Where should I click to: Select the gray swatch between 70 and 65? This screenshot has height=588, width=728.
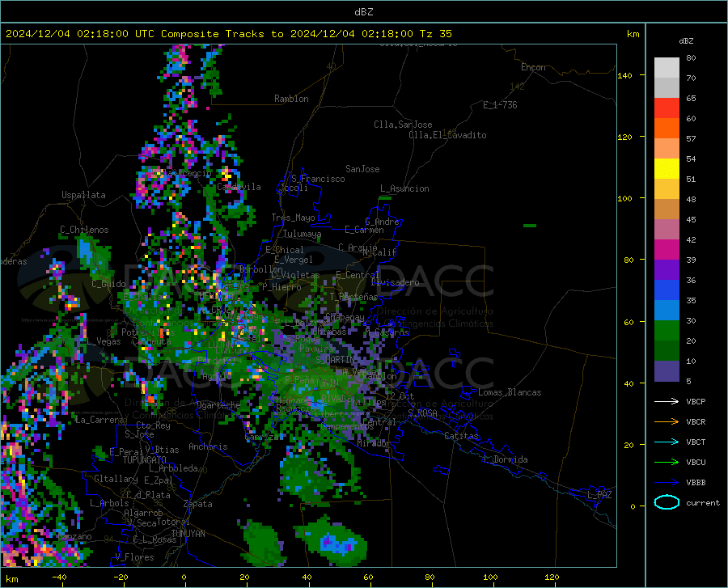click(x=667, y=87)
